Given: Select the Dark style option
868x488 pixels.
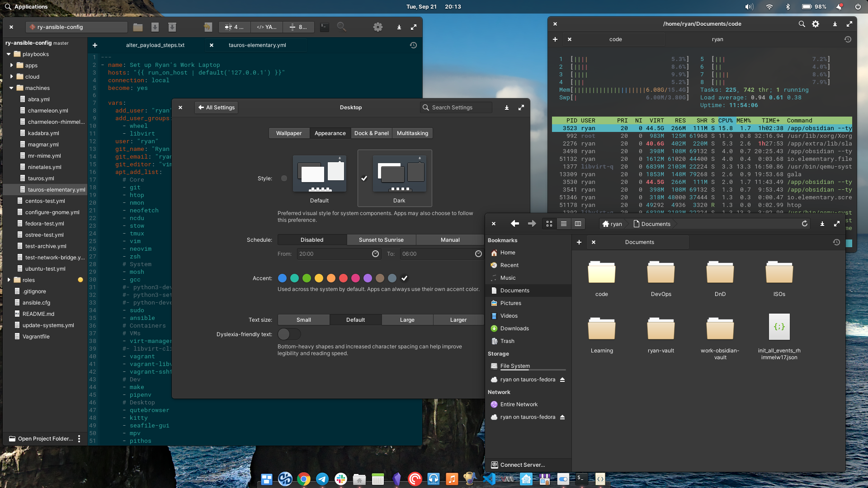Looking at the screenshot, I should click(x=399, y=178).
